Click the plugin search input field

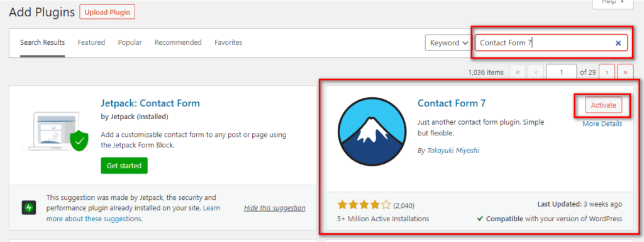click(551, 43)
